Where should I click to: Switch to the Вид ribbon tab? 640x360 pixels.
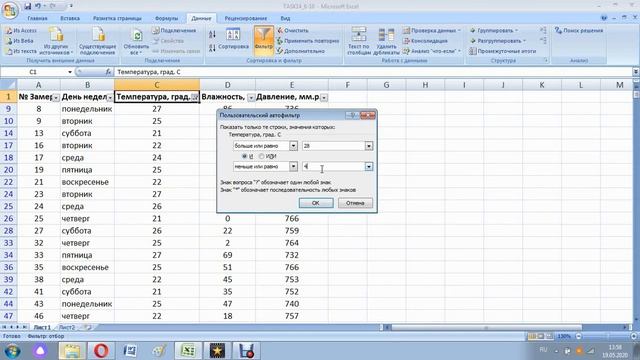(x=285, y=18)
